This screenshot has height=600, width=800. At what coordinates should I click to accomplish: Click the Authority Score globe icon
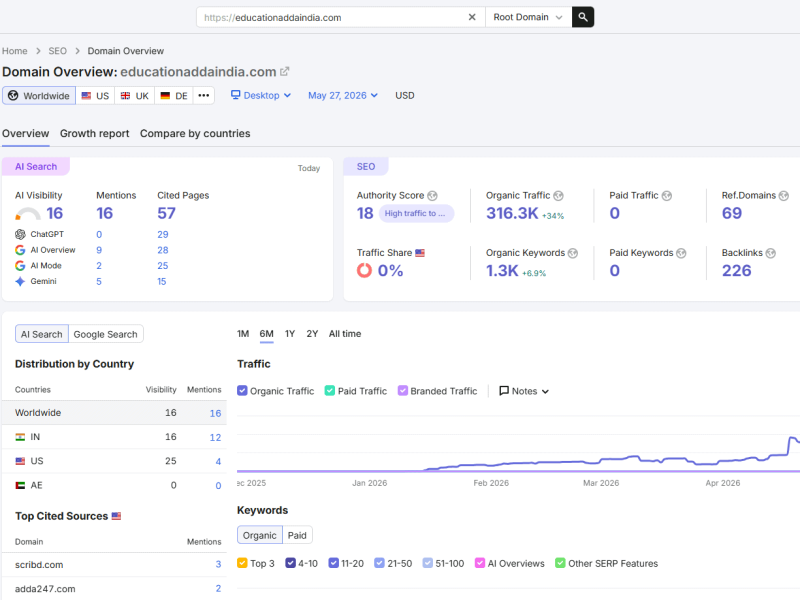tap(433, 196)
